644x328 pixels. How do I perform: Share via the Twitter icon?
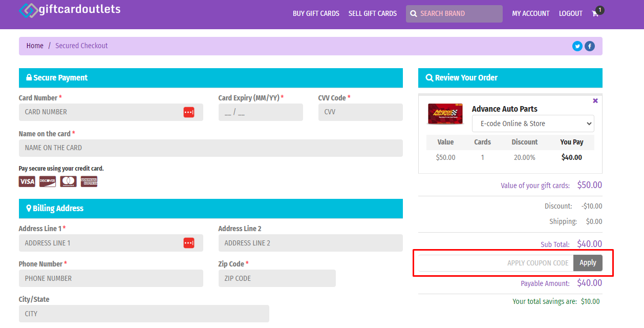tap(577, 46)
